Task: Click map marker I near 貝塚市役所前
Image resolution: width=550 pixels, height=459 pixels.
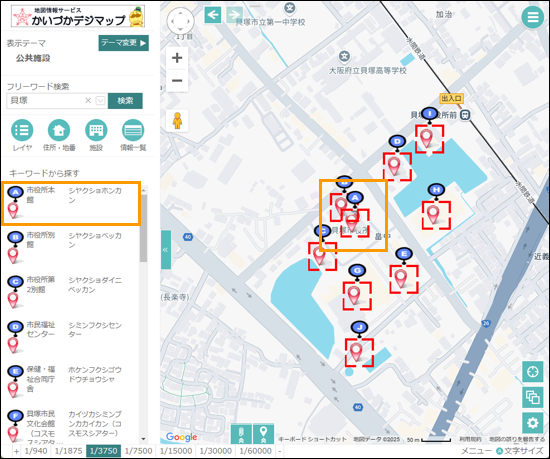Action: 429,114
